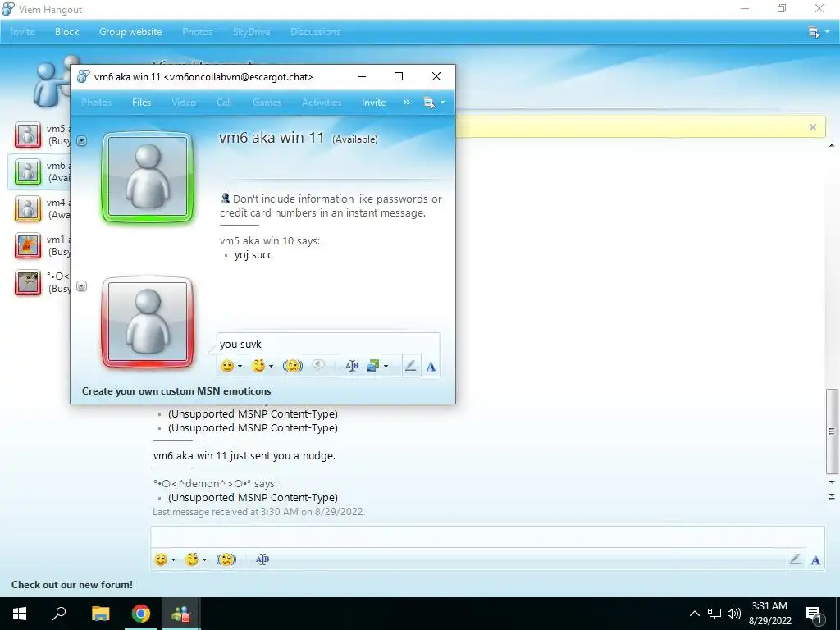The width and height of the screenshot is (840, 630).
Task: Send a nudge in vm6 chat window
Action: coord(293,366)
